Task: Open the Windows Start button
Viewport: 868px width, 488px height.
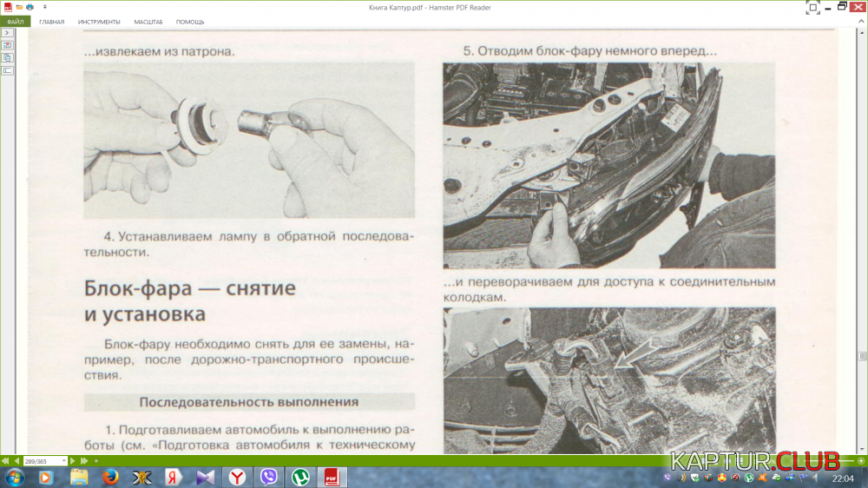Action: (x=14, y=477)
